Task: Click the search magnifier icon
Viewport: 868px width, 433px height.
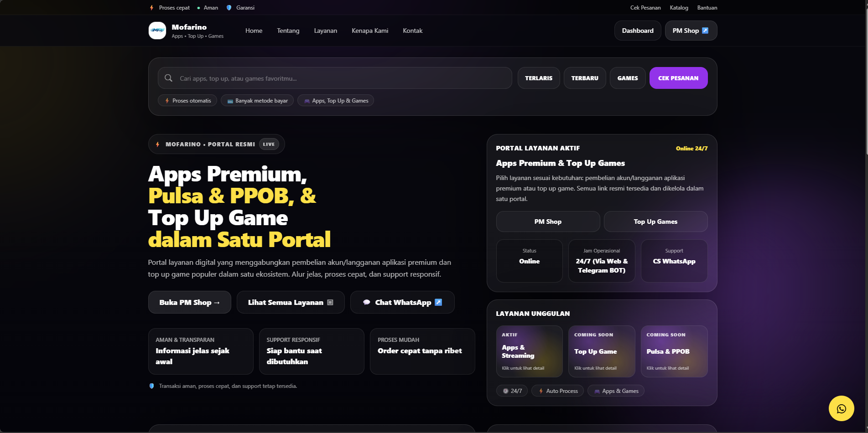Action: pos(168,78)
